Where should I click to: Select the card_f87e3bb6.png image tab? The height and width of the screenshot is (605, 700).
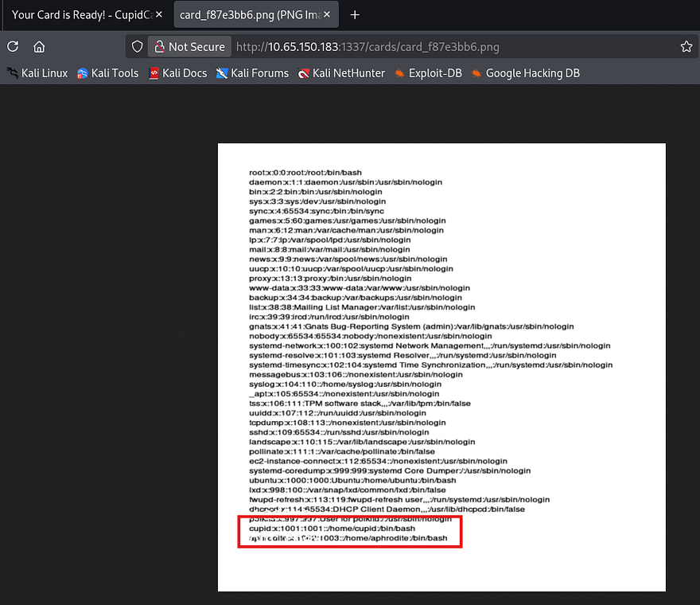[x=247, y=15]
